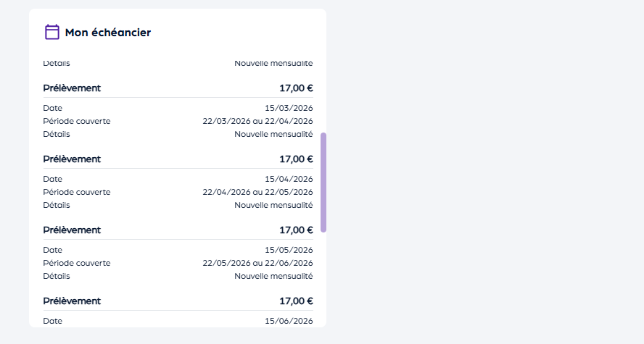
Task: Select period 22/04/2026 au 22/05/2026
Action: point(257,192)
